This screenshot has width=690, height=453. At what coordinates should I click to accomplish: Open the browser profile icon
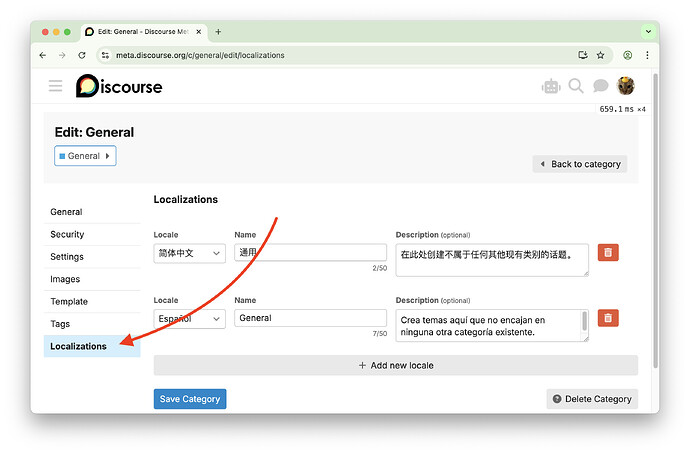point(628,55)
